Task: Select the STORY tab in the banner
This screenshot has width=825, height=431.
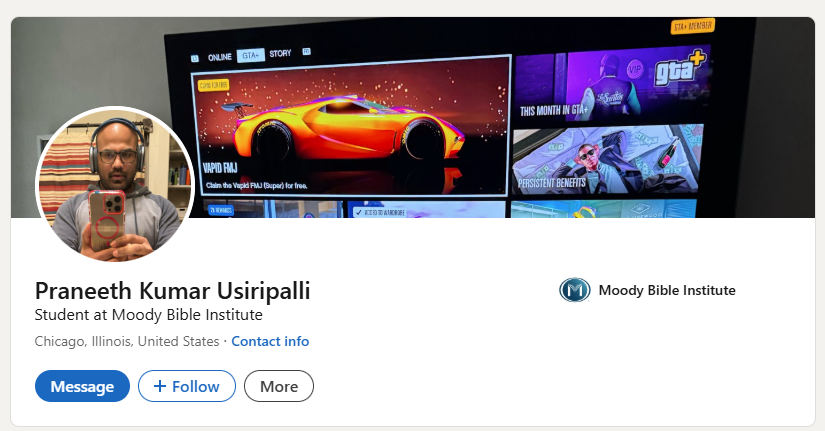Action: 280,54
